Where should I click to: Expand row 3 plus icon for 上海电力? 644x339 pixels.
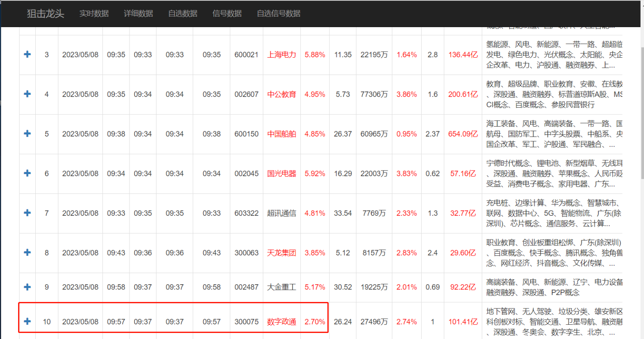click(x=27, y=54)
